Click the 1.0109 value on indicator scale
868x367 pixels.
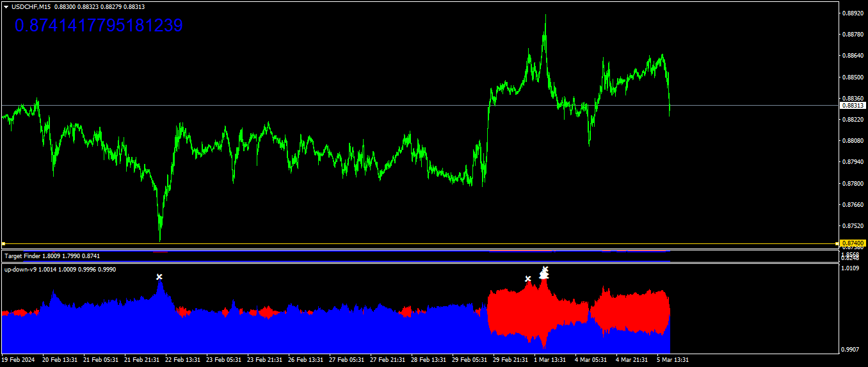click(x=851, y=269)
